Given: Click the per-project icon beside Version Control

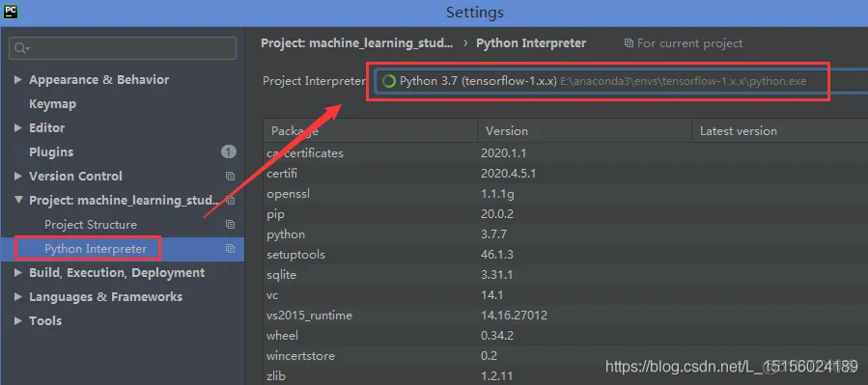Looking at the screenshot, I should pyautogui.click(x=231, y=177).
